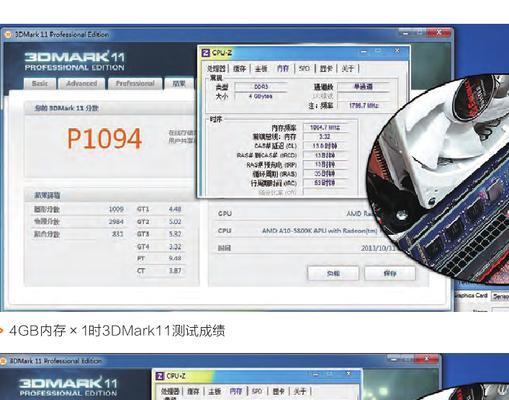Open the 处理器 tab in upper CPU-Z
Image resolution: width=509 pixels, height=400 pixels.
coord(217,69)
